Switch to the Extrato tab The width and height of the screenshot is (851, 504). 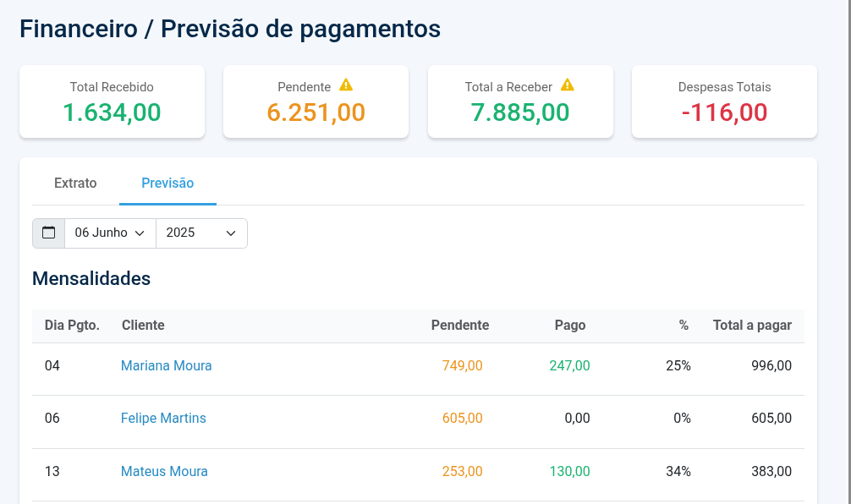(75, 183)
